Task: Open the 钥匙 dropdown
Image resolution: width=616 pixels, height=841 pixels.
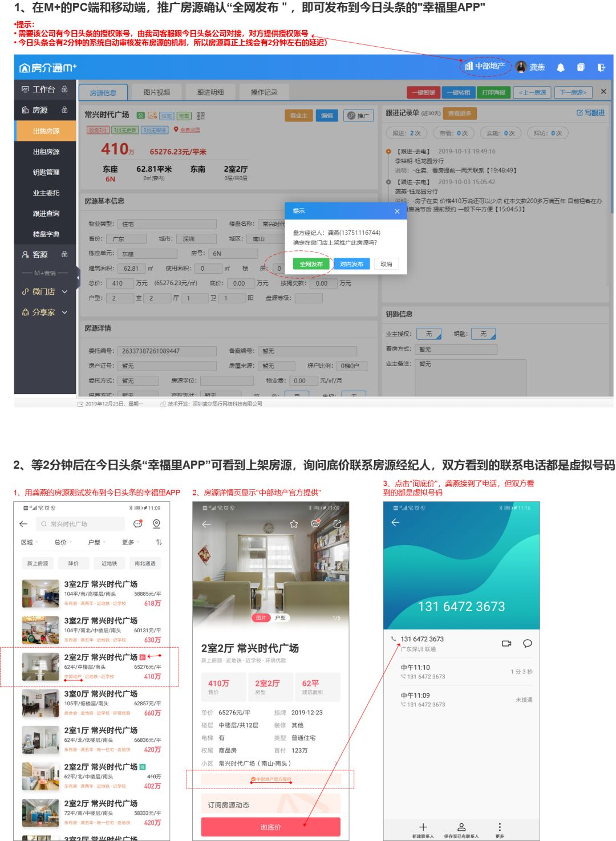Action: click(484, 334)
